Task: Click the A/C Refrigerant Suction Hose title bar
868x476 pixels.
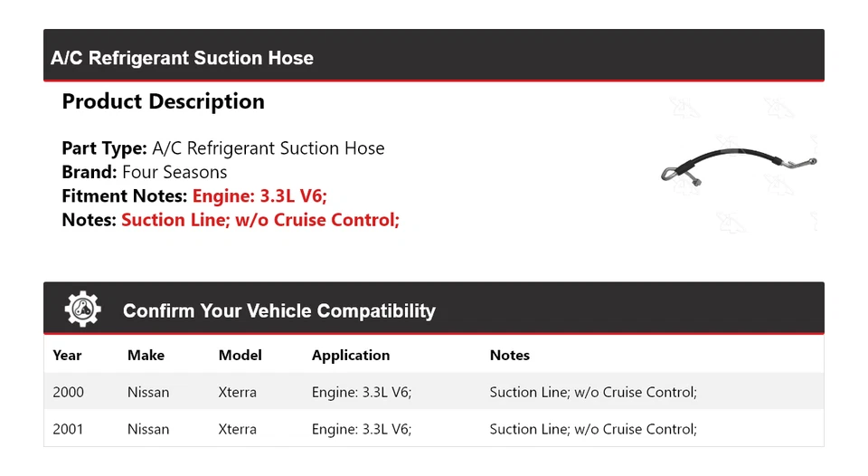Action: click(x=182, y=58)
